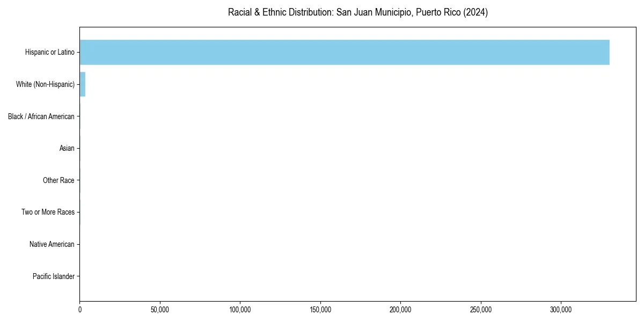Screen dimensions: 644x322
Task: Click the White (Non-Hispanic) bar
Action: coord(83,84)
